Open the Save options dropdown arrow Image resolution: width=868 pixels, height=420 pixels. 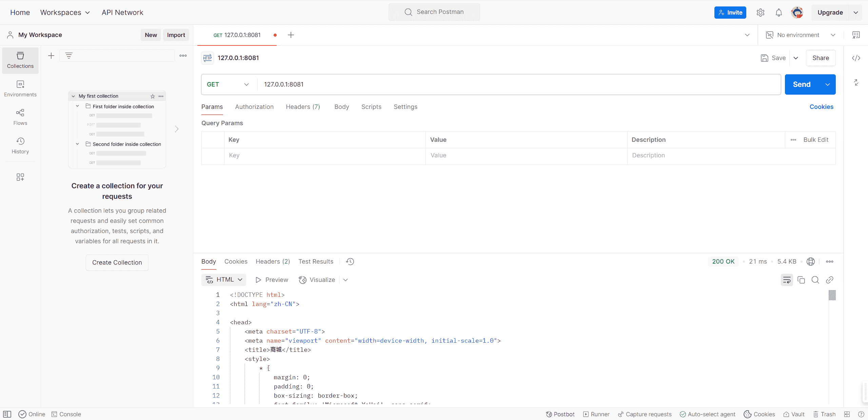click(x=796, y=58)
